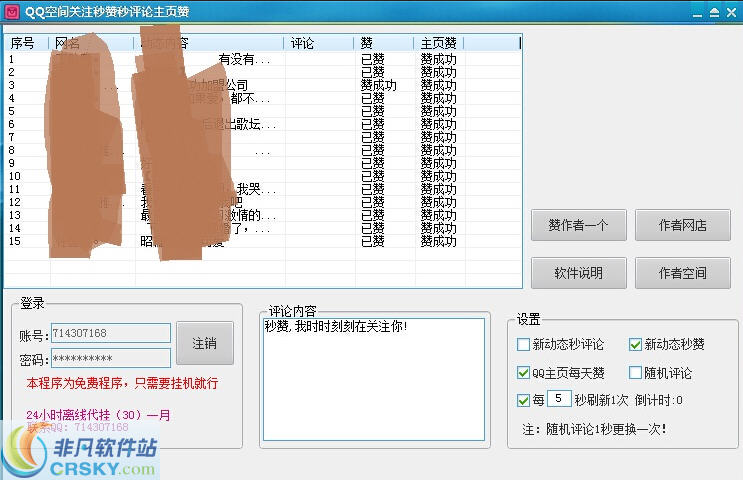Toggle the refresh interval checkbox 每

524,400
